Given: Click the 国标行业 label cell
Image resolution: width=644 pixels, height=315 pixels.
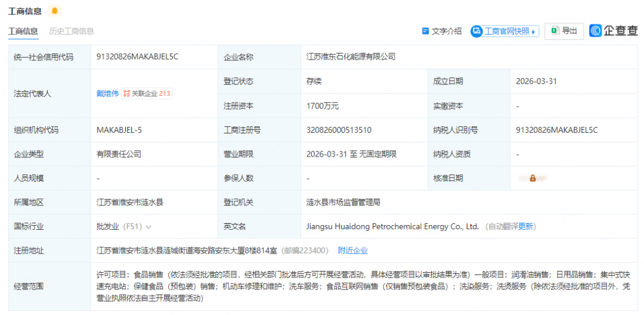Looking at the screenshot, I should point(49,226).
